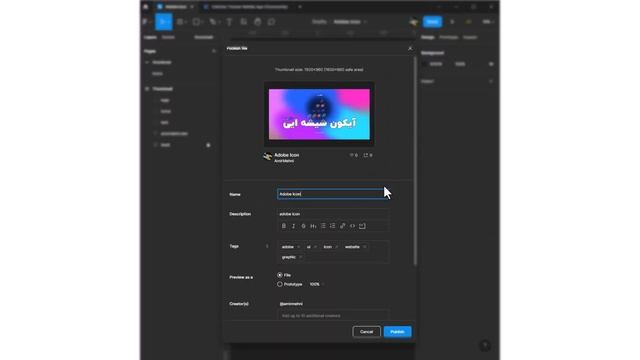Click the Cancel button

[x=367, y=332]
